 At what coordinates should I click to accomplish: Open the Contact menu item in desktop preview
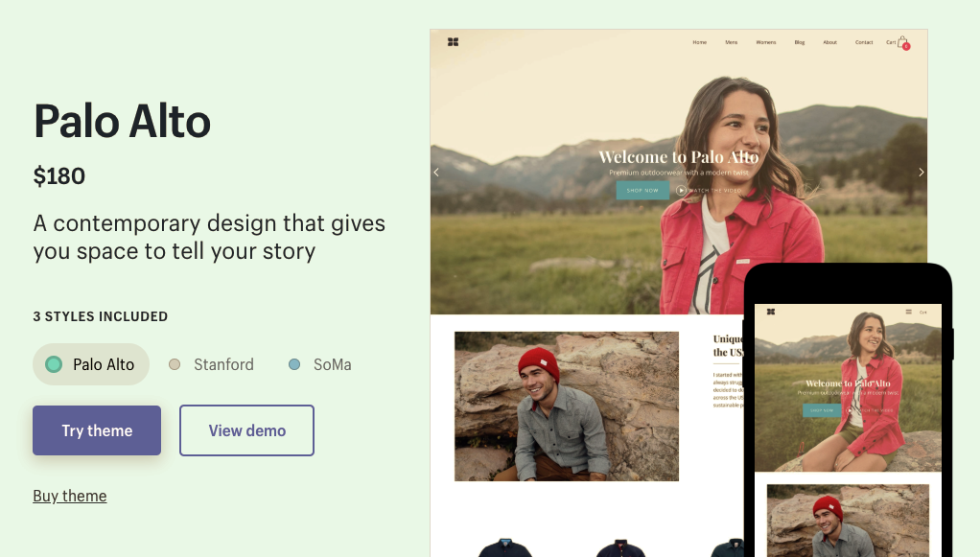coord(864,42)
